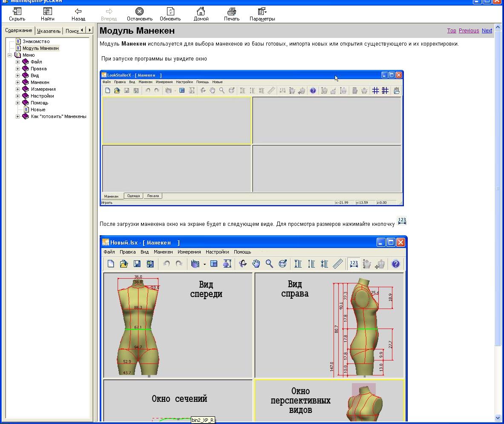This screenshot has height=424, width=504.
Task: Click the Найти (Find) toolbar icon
Action: [48, 11]
